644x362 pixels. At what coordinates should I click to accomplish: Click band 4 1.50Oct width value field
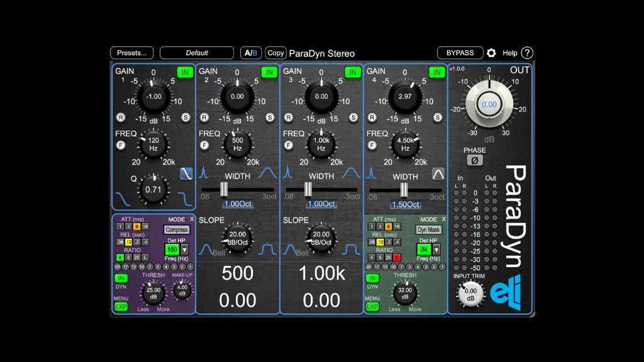point(406,204)
